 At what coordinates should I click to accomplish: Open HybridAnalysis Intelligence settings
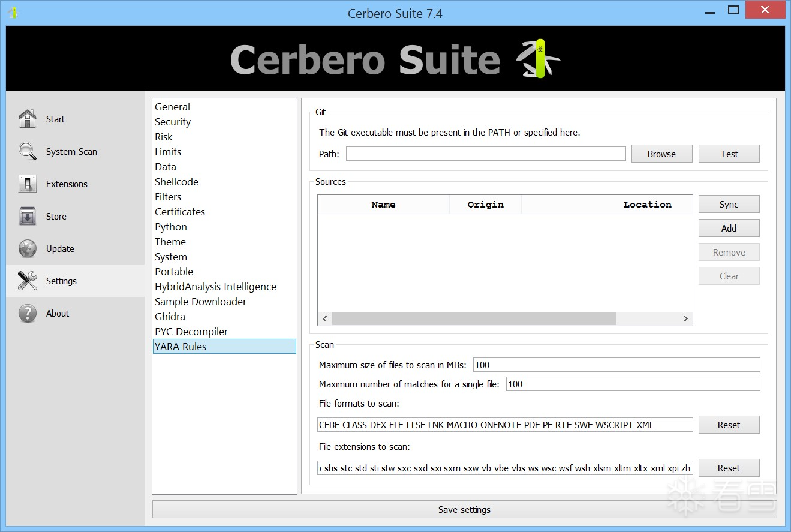pos(224,287)
